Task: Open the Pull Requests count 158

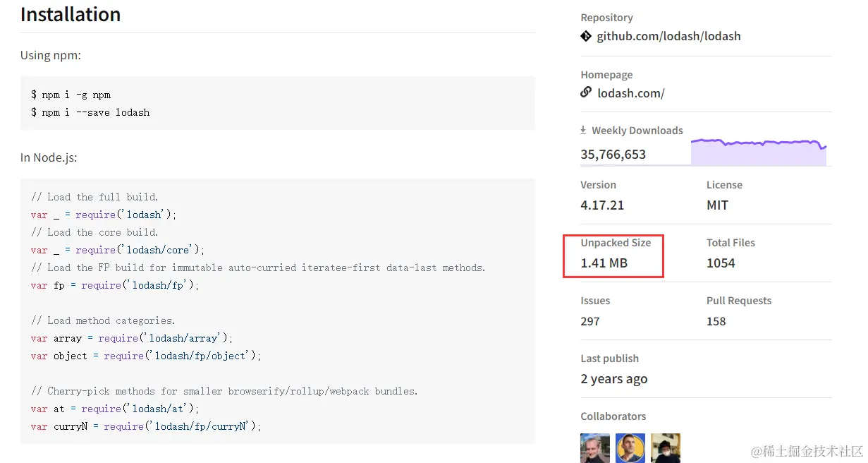Action: tap(716, 321)
